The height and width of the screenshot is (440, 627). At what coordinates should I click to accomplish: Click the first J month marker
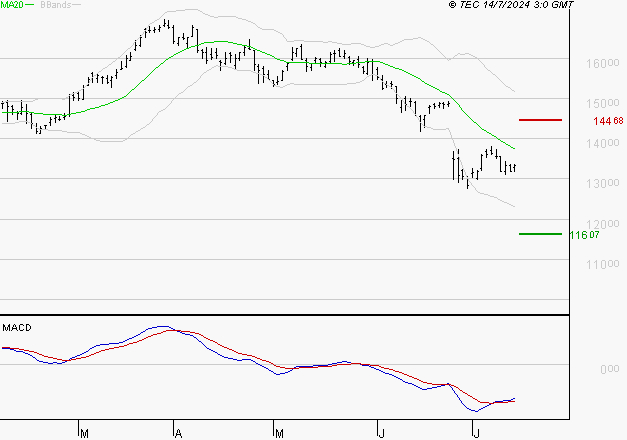(381, 433)
